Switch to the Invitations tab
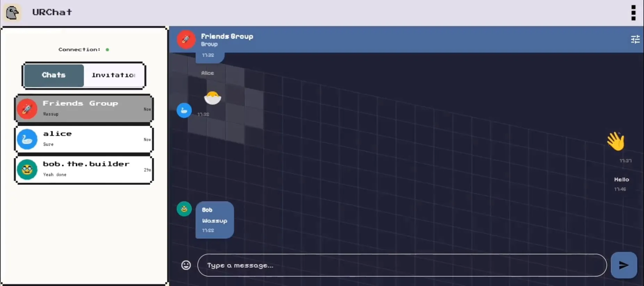This screenshot has height=286, width=644. click(114, 75)
